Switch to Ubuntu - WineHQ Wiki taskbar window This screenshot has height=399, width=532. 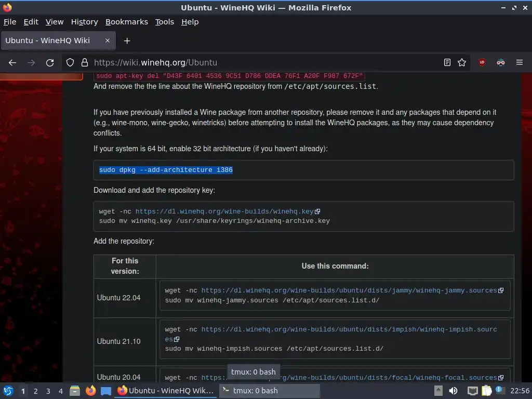tap(166, 391)
